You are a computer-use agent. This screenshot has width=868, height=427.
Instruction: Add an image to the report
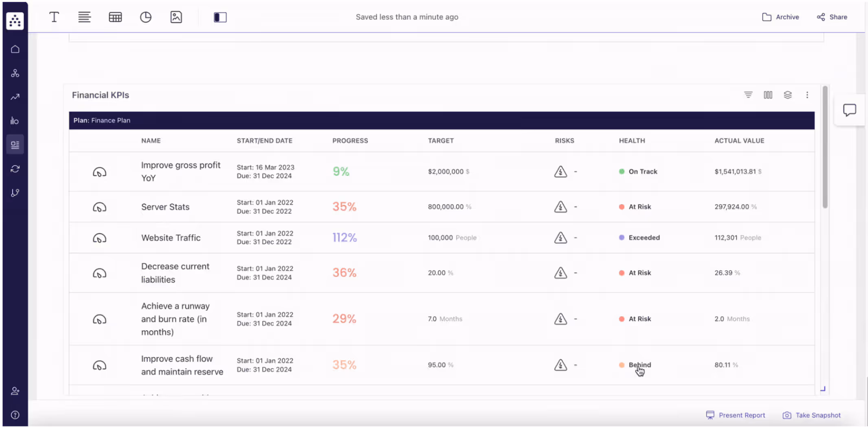(176, 17)
